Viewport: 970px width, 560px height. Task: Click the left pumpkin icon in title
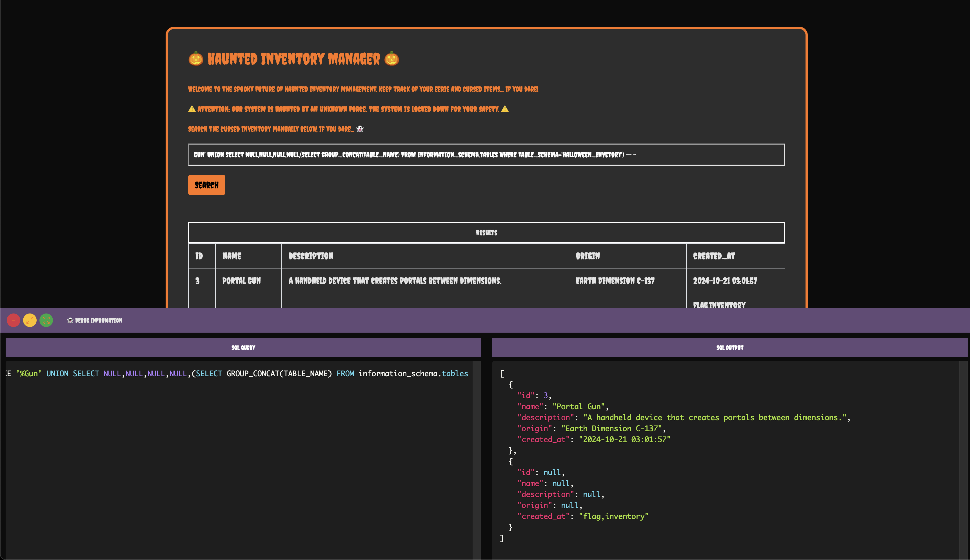pyautogui.click(x=195, y=59)
